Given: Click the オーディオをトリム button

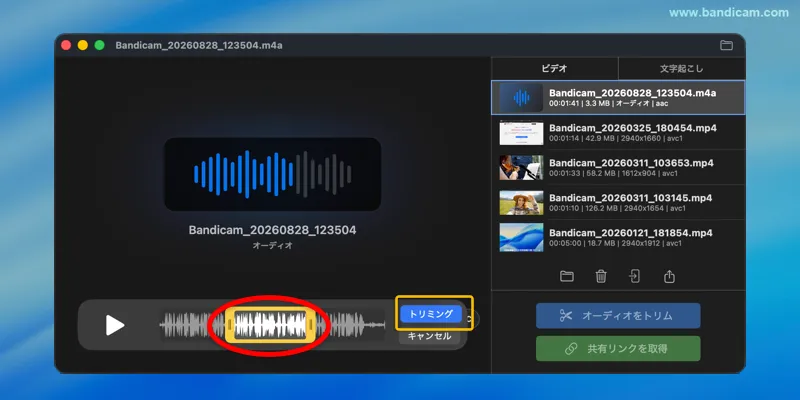Looking at the screenshot, I should (x=618, y=316).
